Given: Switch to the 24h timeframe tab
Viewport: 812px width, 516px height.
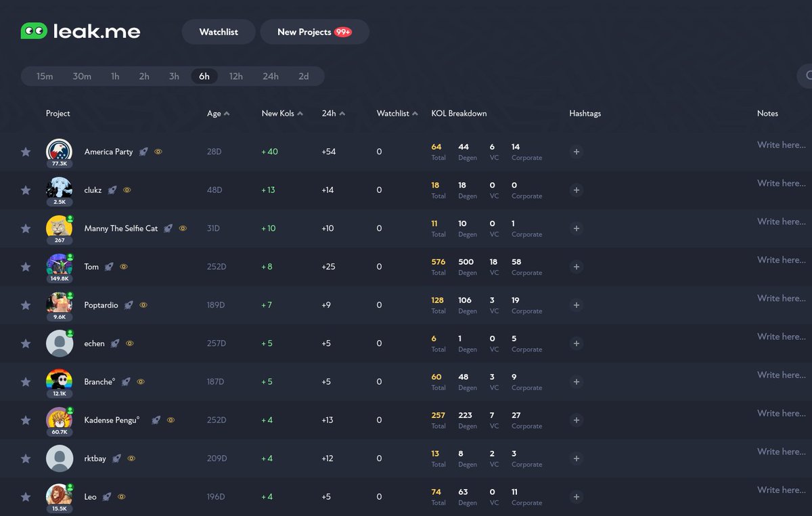Looking at the screenshot, I should click(x=270, y=76).
